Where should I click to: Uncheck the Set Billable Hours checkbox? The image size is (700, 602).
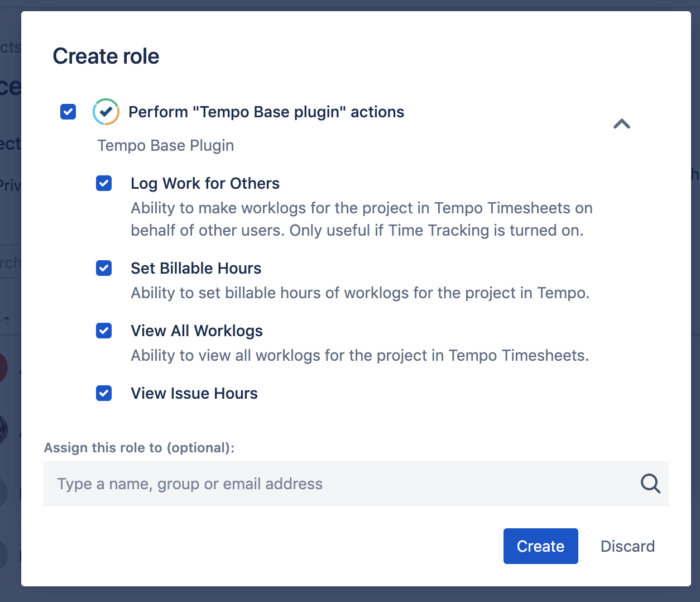[104, 268]
